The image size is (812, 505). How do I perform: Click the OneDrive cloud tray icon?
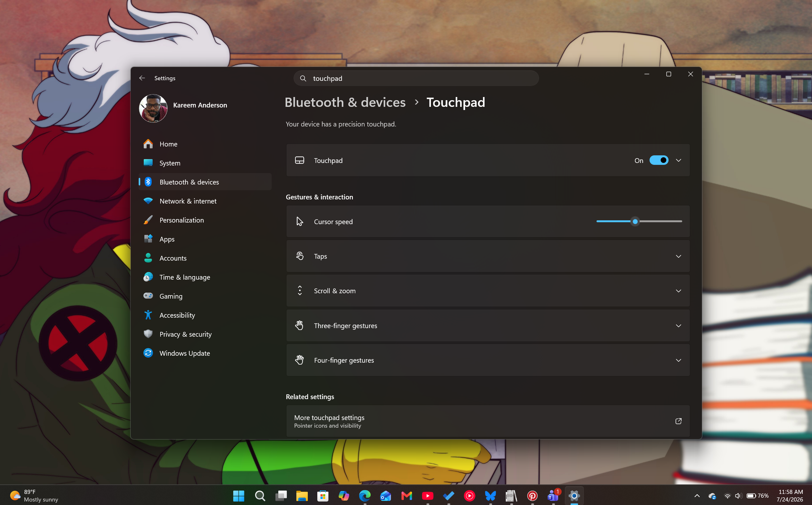click(712, 496)
